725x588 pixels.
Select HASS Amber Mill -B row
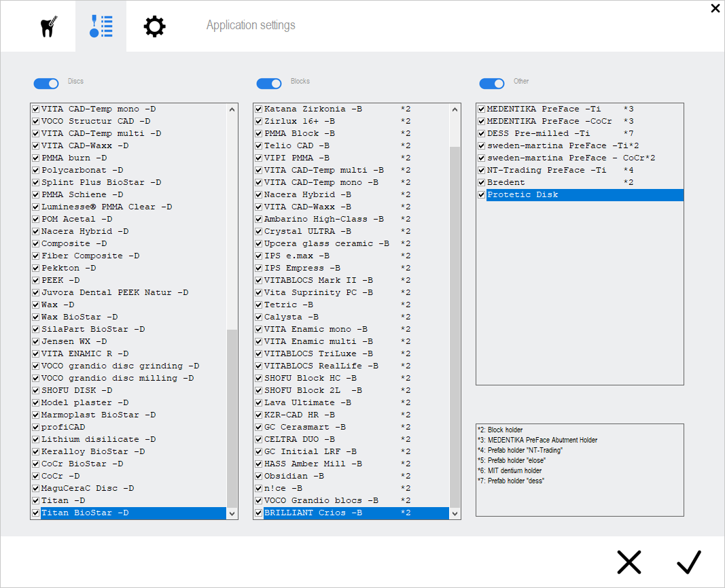click(x=352, y=464)
